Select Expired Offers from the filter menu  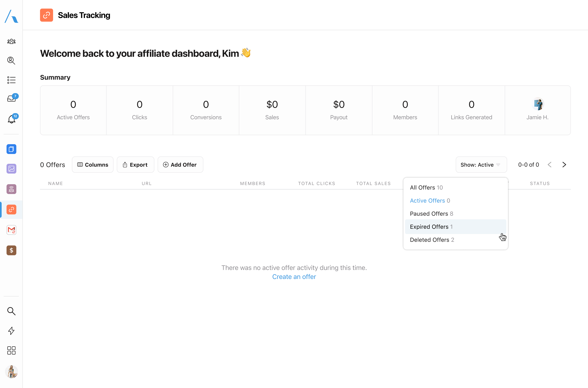(x=431, y=227)
